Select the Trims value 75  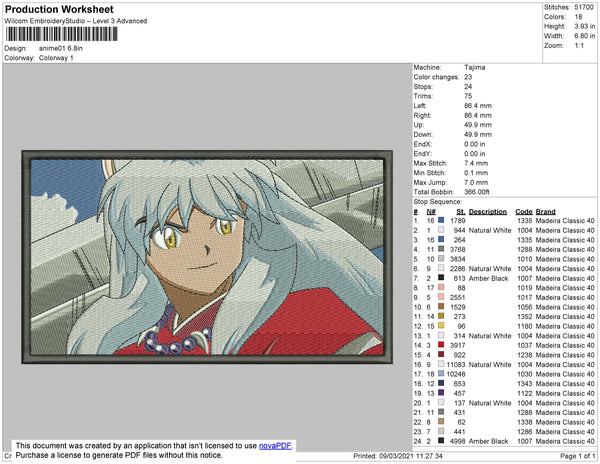(x=468, y=96)
